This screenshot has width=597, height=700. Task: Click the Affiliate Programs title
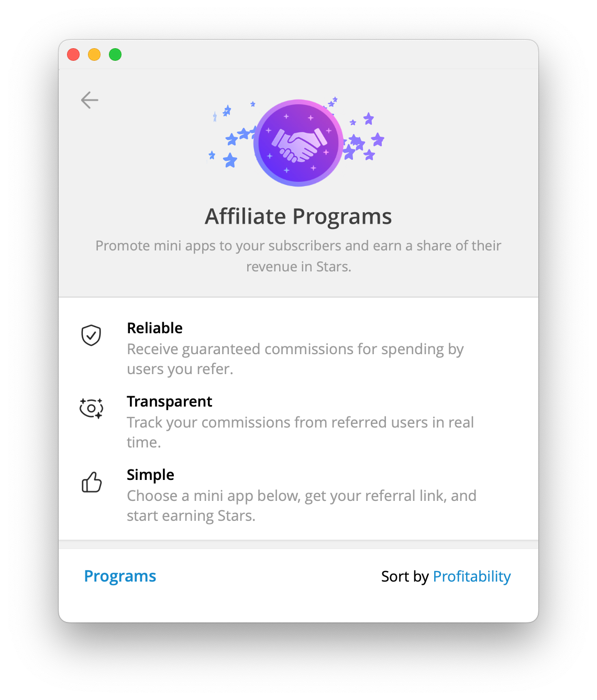(x=298, y=216)
